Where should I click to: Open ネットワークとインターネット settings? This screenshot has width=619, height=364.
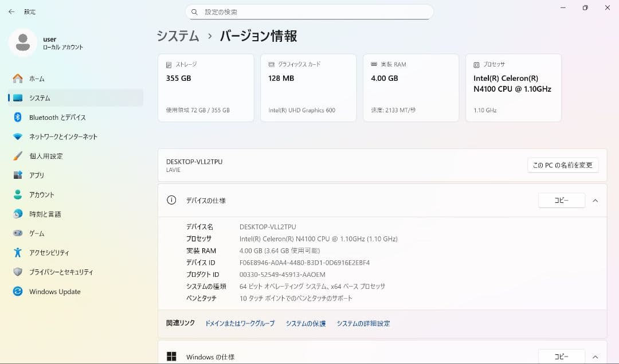(63, 136)
